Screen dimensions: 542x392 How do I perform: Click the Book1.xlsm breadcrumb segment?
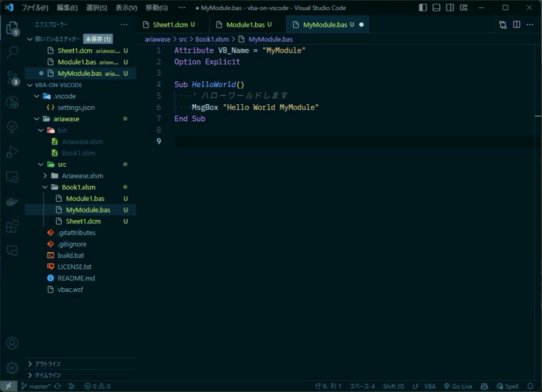[x=212, y=39]
